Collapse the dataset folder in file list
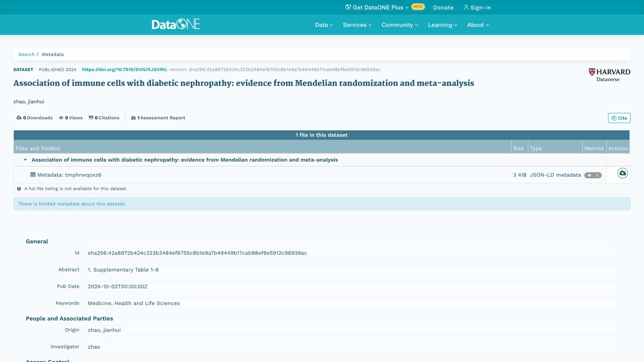 tap(25, 160)
